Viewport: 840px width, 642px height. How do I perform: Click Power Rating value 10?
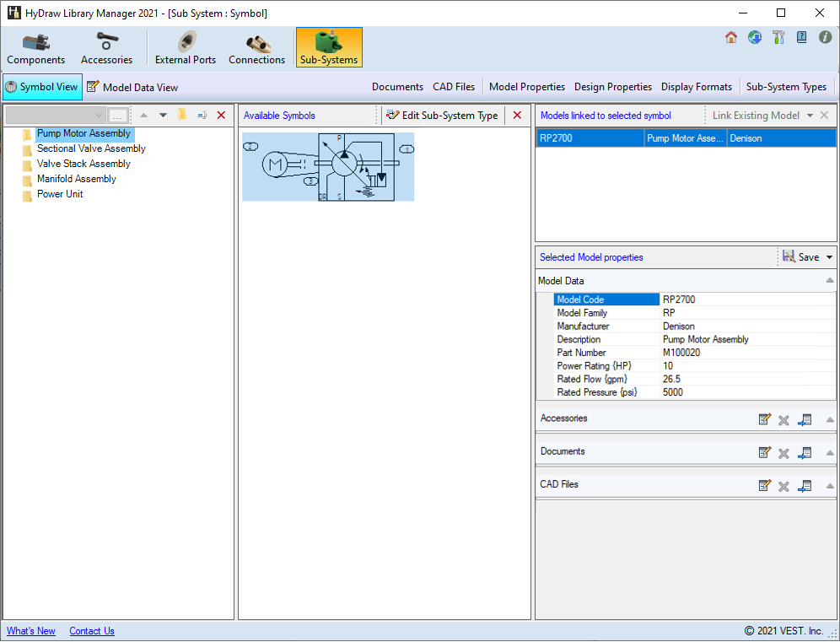747,366
